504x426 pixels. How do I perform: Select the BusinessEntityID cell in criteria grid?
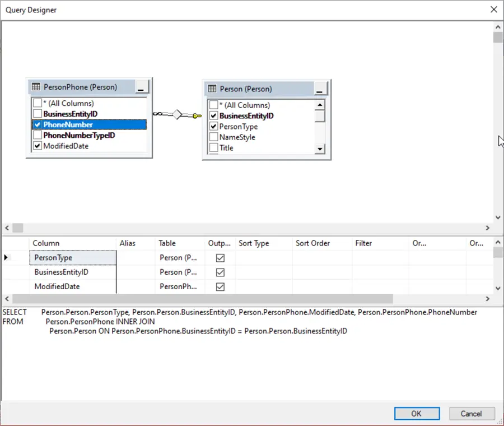(73, 272)
